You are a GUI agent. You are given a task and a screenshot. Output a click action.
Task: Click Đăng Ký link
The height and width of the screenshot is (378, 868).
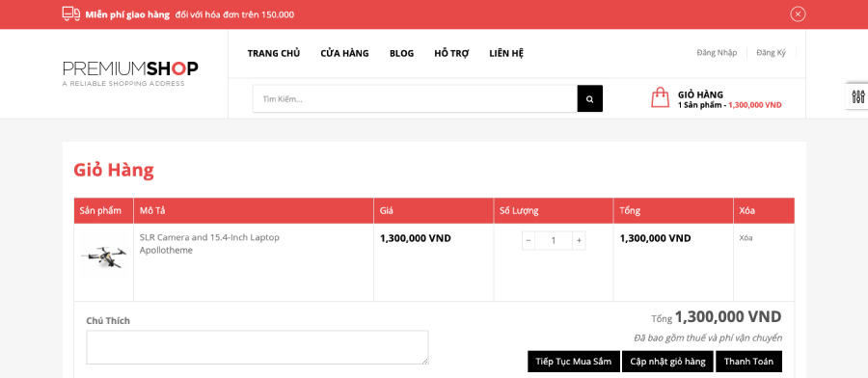[772, 53]
